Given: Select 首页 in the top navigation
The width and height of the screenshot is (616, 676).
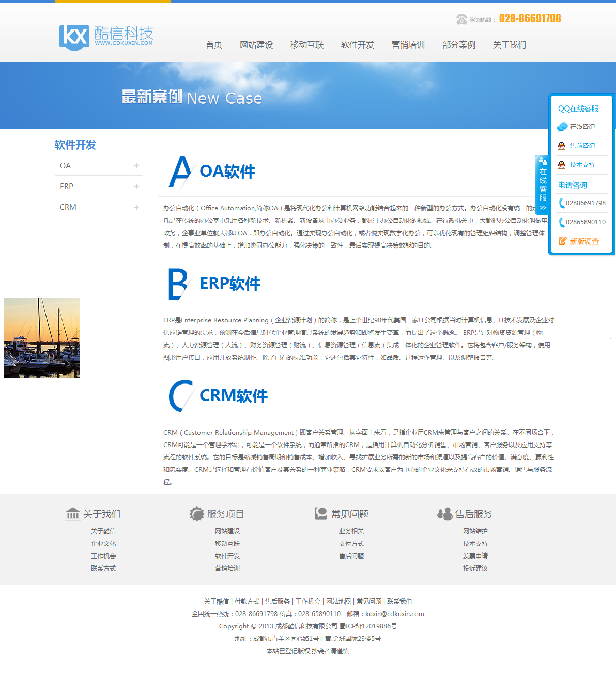Looking at the screenshot, I should tap(213, 45).
